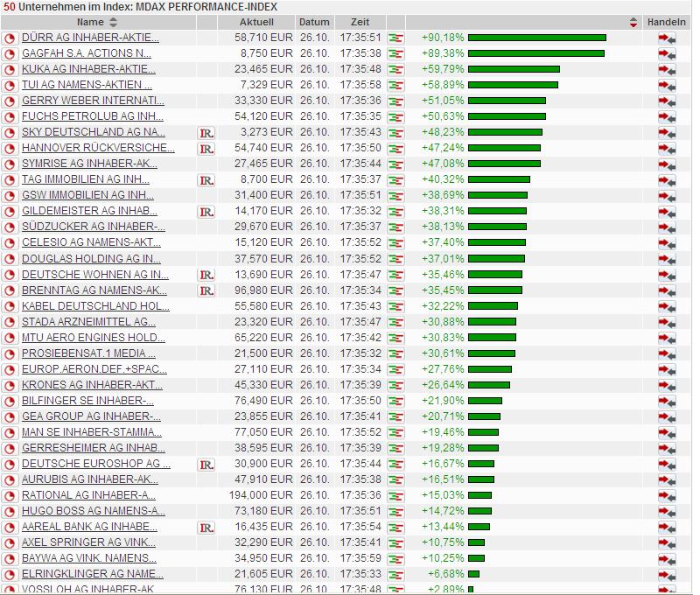Click the pie chart icon beside AURUBIS AG

pyautogui.click(x=10, y=480)
